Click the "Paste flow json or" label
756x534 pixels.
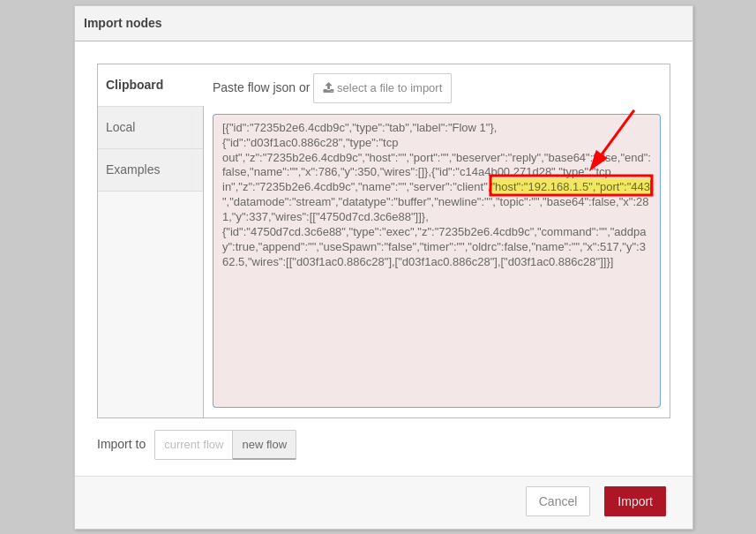[x=261, y=87]
